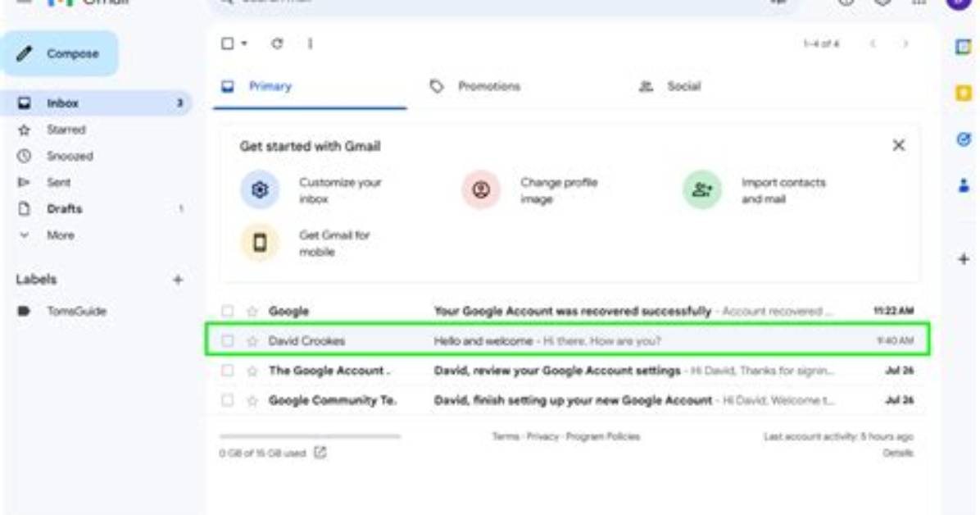Click the 1-4 of 4 message count
This screenshot has height=515, width=980.
point(821,43)
